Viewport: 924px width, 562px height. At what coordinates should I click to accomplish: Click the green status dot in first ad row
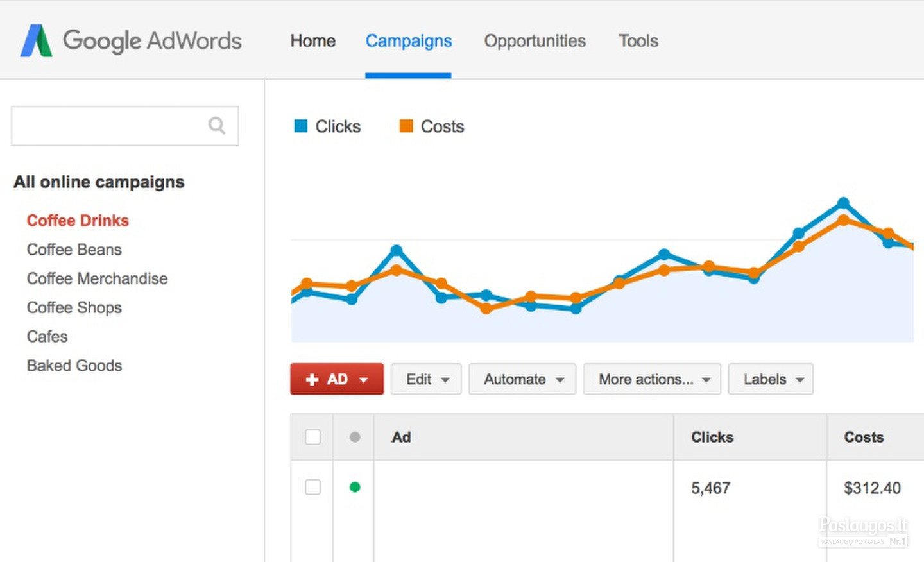(x=355, y=487)
